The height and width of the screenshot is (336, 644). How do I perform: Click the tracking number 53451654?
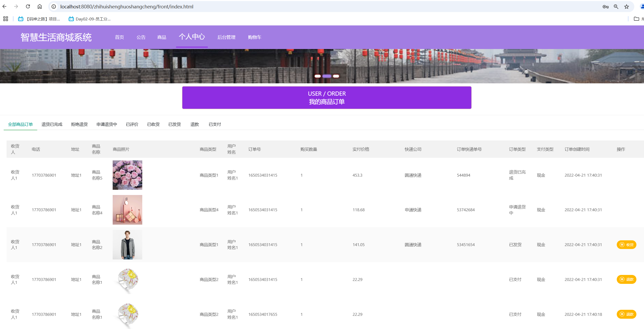[x=466, y=245]
